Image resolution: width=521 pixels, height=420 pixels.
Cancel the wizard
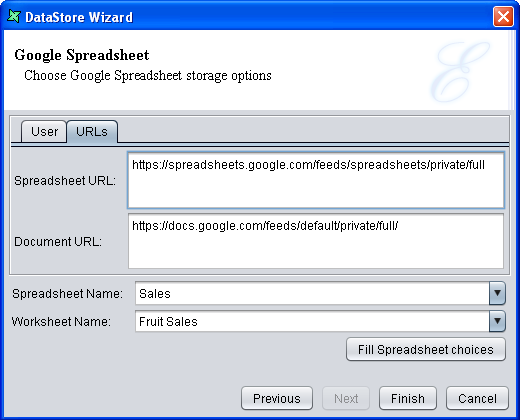tap(477, 398)
